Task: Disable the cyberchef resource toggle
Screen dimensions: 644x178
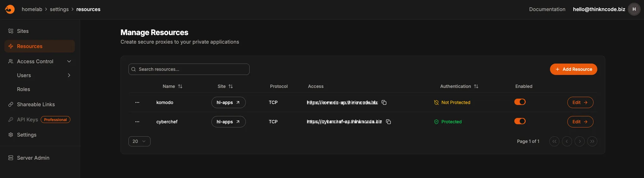Action: (x=520, y=121)
